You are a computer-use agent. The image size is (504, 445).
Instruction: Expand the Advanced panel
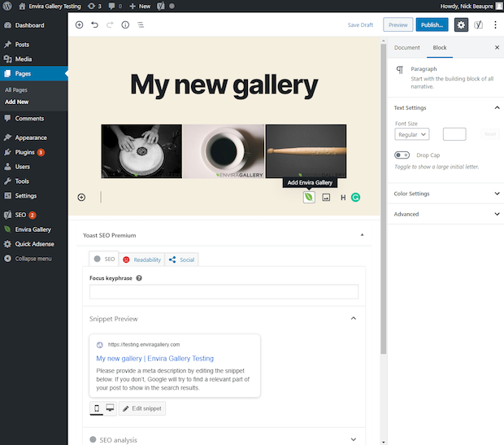pos(446,214)
